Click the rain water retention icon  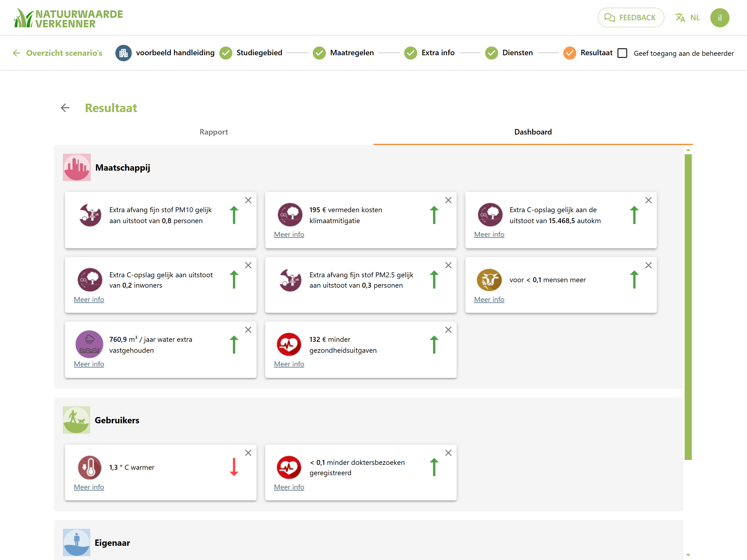click(89, 344)
